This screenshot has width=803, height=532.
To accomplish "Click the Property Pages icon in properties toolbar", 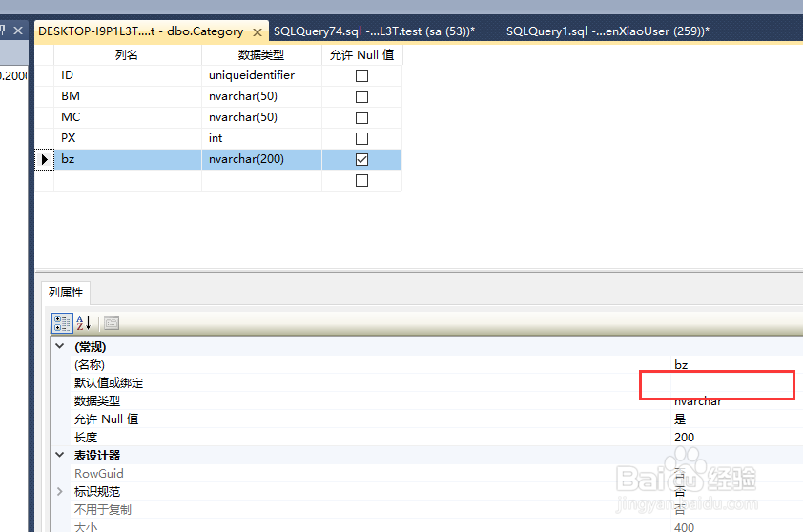I will [112, 323].
